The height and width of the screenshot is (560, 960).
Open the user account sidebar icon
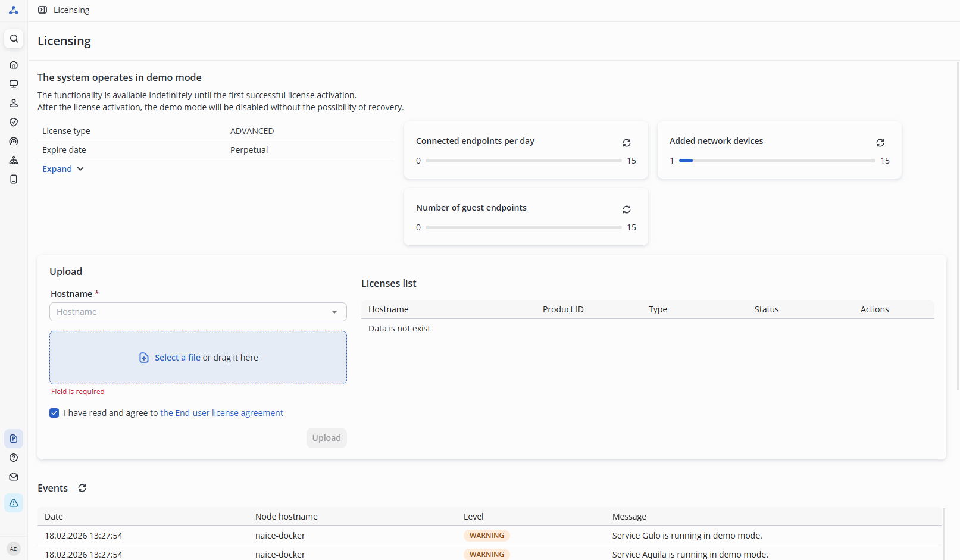pos(14,103)
